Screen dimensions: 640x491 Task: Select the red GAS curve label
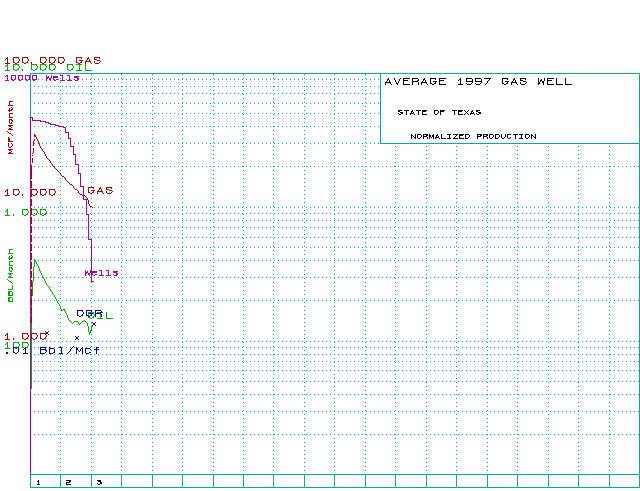point(100,190)
